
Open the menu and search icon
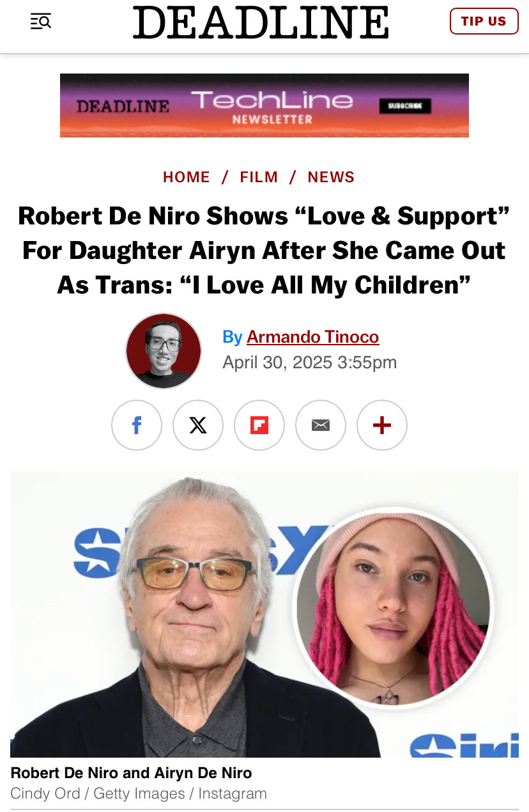click(x=41, y=22)
